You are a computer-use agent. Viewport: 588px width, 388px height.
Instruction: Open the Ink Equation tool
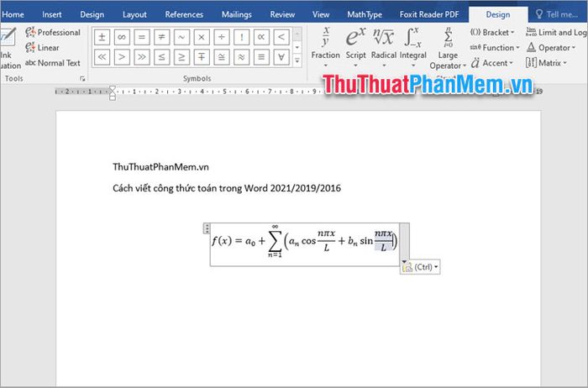click(x=9, y=48)
